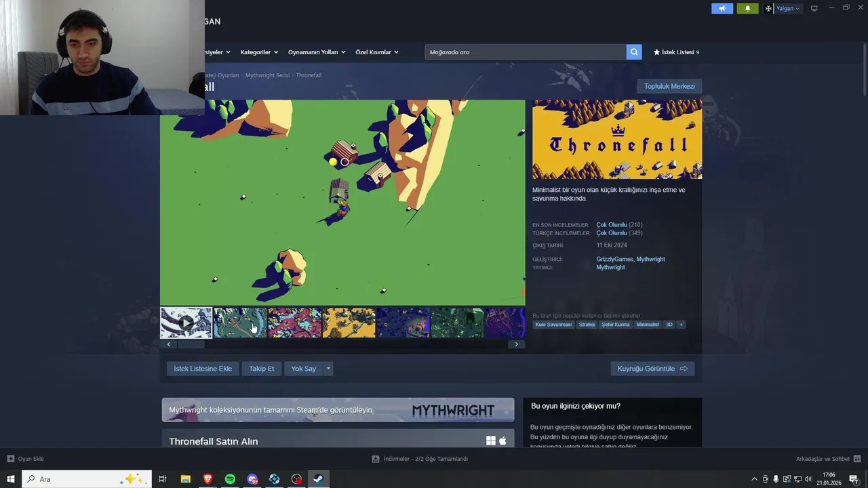Screen dimensions: 868x488
Task: Click İstek Listesine Ekle button
Action: click(x=203, y=369)
